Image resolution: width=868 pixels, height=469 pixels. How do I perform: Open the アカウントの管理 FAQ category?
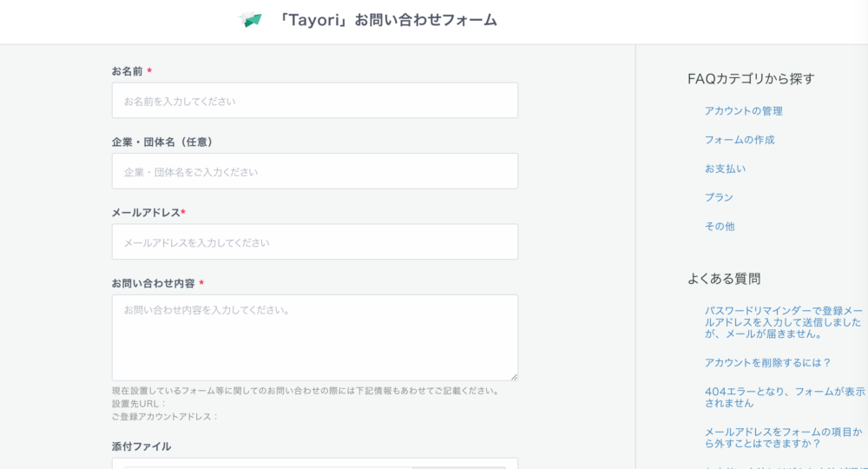[743, 111]
